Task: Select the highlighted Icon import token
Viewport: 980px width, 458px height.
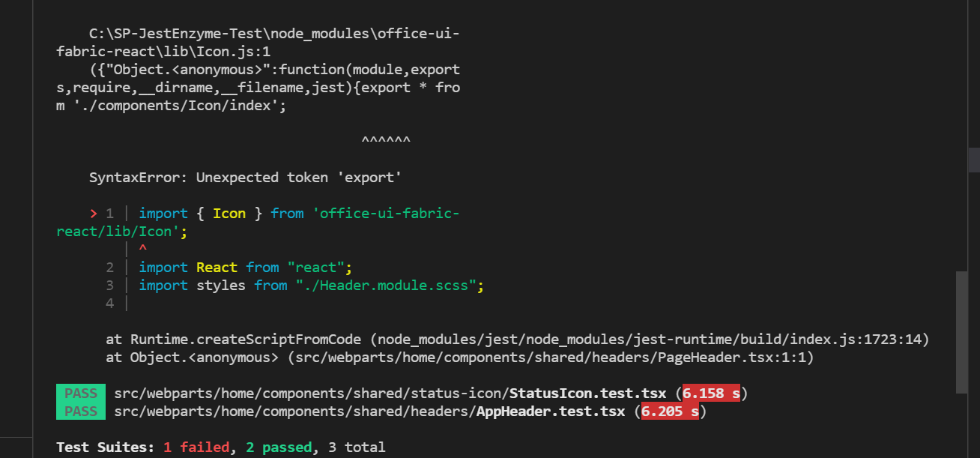Action: coord(229,213)
